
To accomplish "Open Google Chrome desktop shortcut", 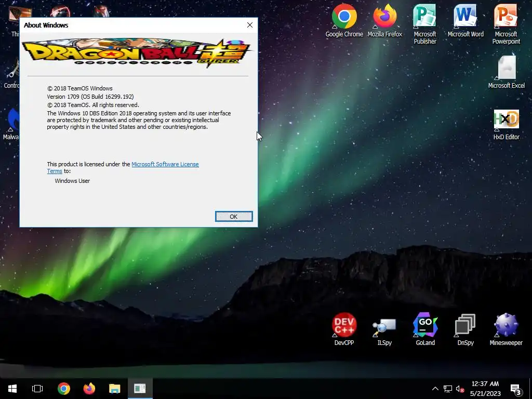I will pyautogui.click(x=344, y=20).
